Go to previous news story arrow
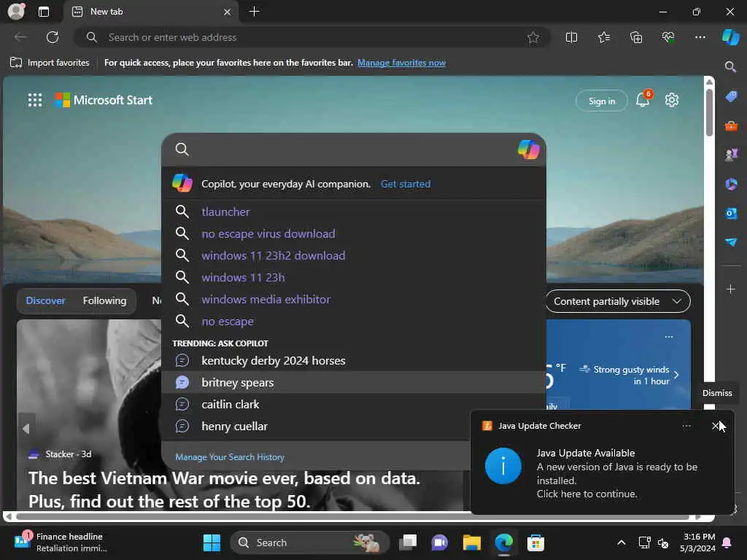The image size is (747, 560). 26,429
